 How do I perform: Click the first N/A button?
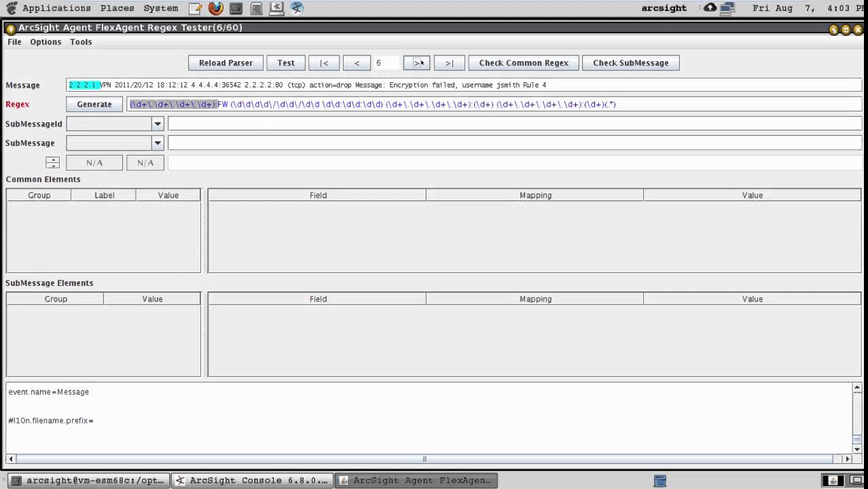94,162
